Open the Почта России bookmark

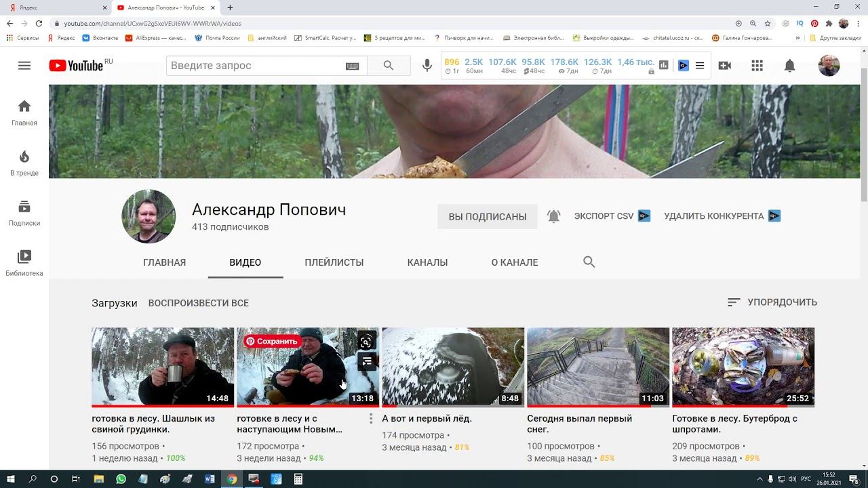[217, 38]
